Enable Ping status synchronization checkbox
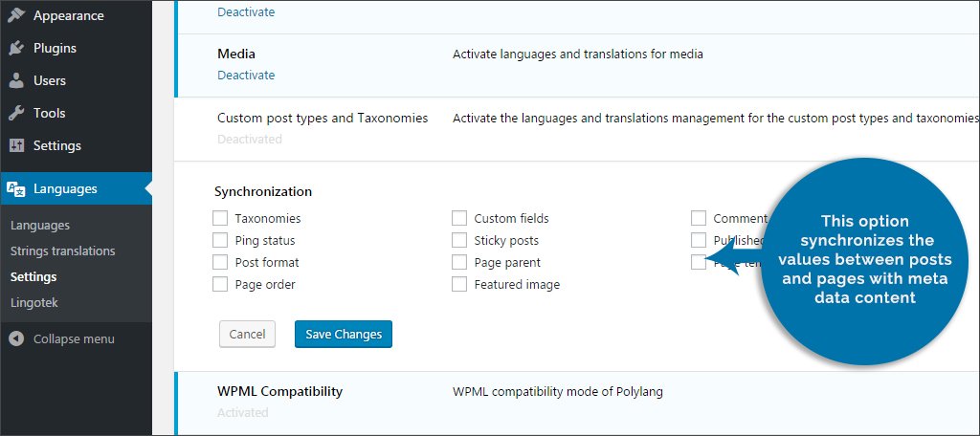 pos(220,240)
